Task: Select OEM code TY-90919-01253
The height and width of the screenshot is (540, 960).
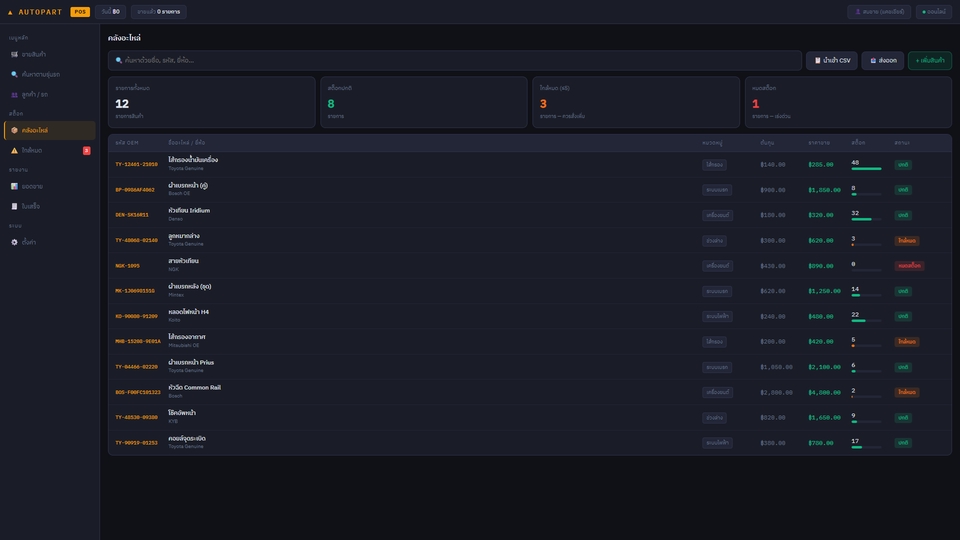Action: coord(137,443)
